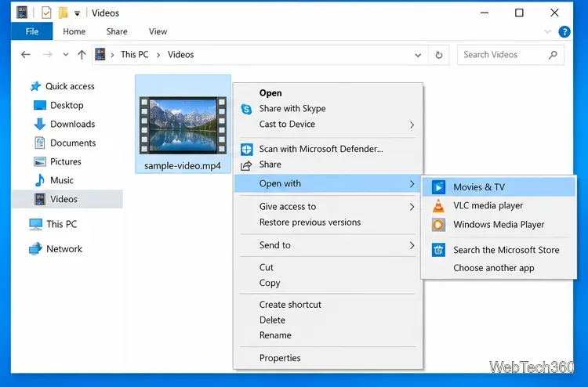This screenshot has height=387, width=588.
Task: Choose Delete from the context menu
Action: point(328,320)
